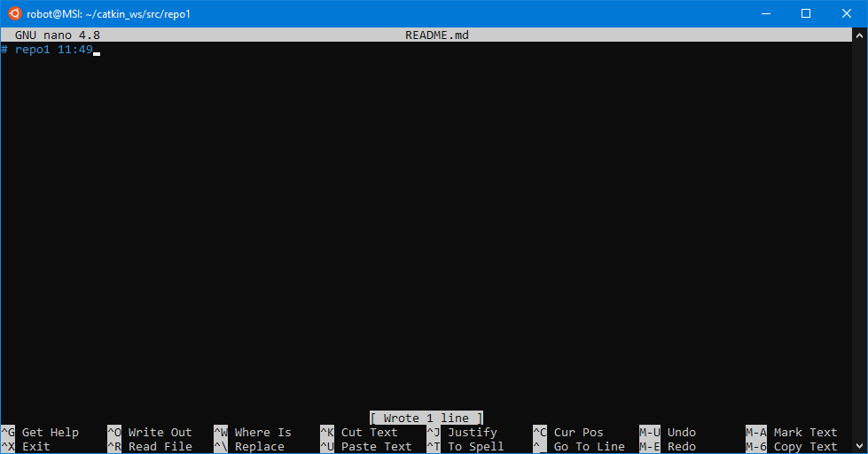Click the To Spell shortcut
The height and width of the screenshot is (454, 868).
point(475,447)
